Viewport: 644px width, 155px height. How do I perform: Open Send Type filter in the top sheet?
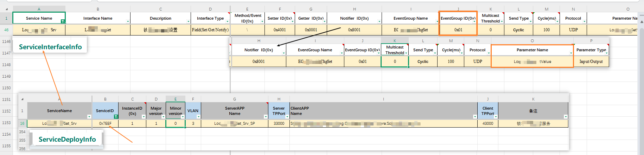[x=531, y=22]
